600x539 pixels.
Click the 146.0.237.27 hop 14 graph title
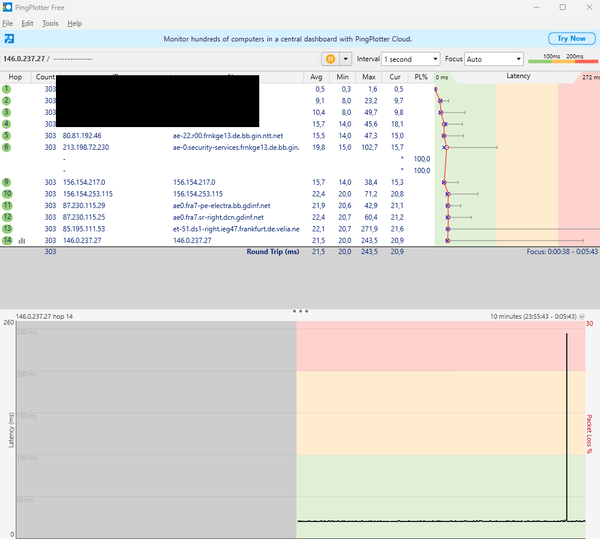(44, 316)
